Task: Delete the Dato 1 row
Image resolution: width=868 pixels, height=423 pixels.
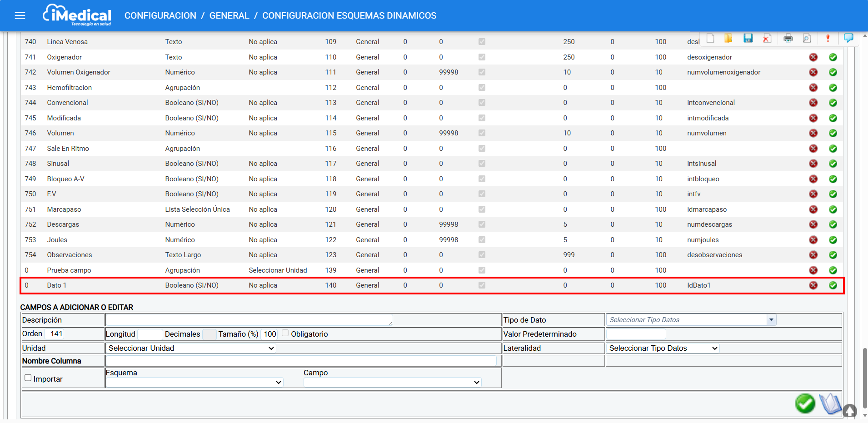Action: point(813,285)
